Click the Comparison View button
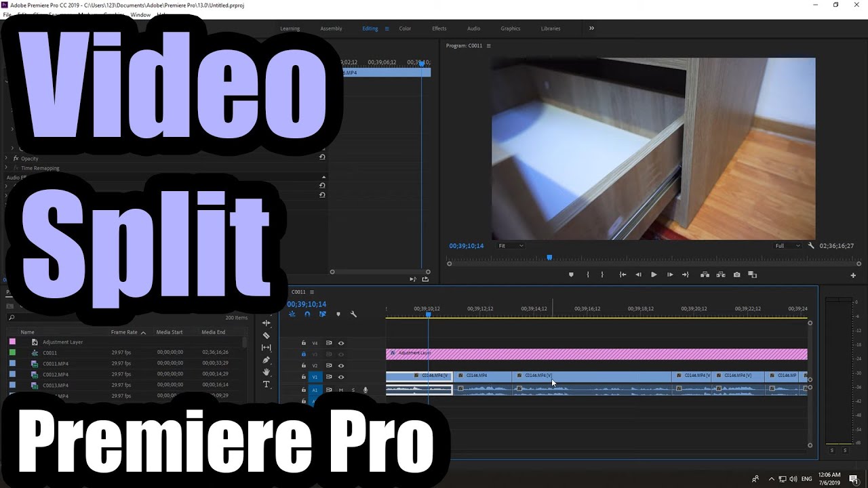Viewport: 868px width, 488px height. [x=752, y=274]
